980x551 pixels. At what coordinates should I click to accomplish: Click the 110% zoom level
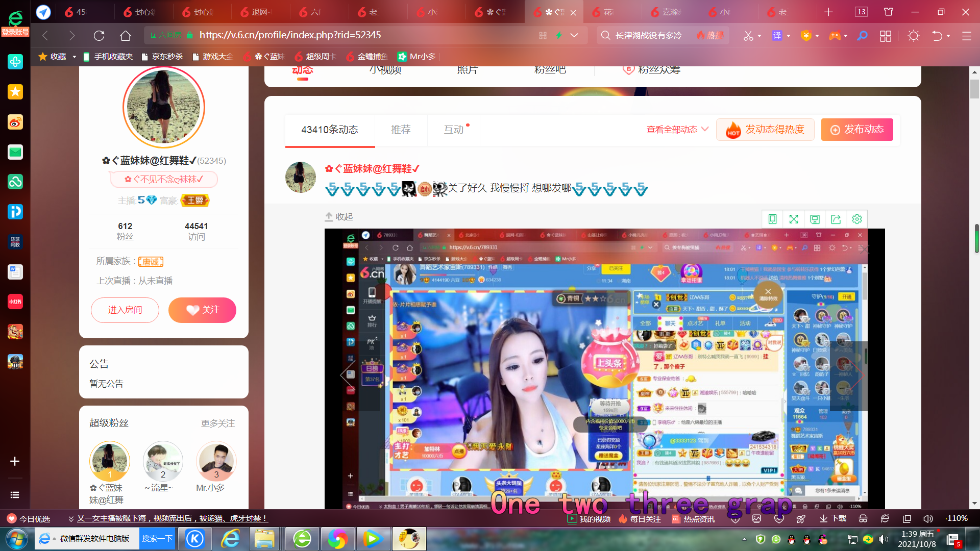coord(957,518)
